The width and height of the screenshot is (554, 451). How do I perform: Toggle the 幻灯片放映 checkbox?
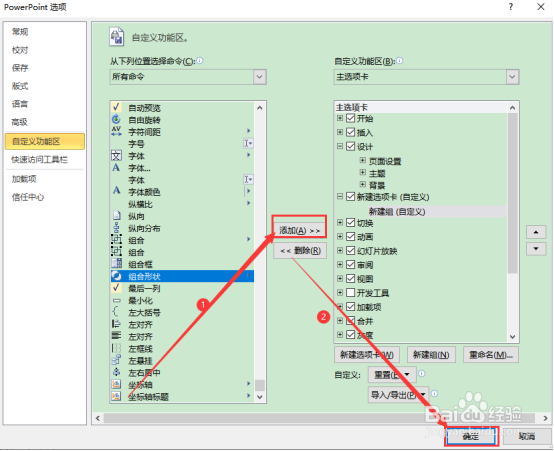[x=350, y=251]
